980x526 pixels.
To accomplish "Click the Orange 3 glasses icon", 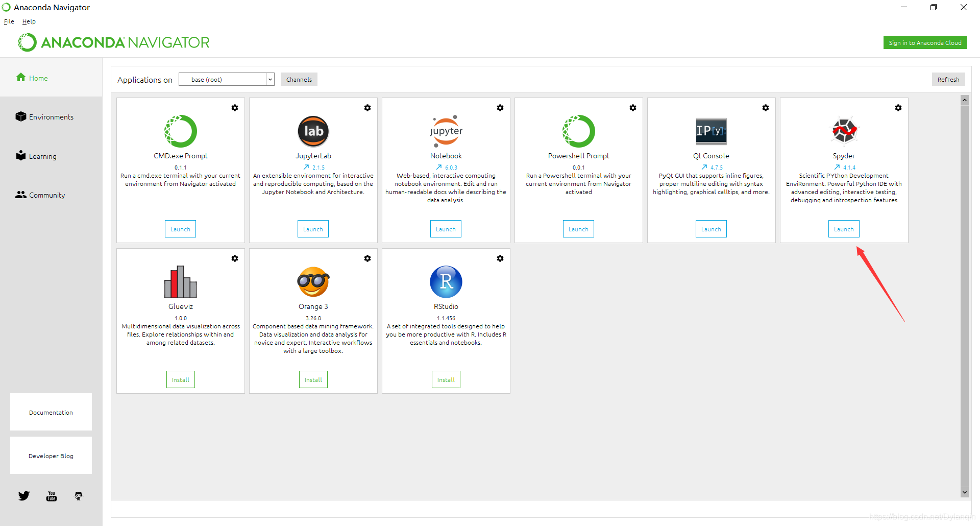I will [313, 282].
